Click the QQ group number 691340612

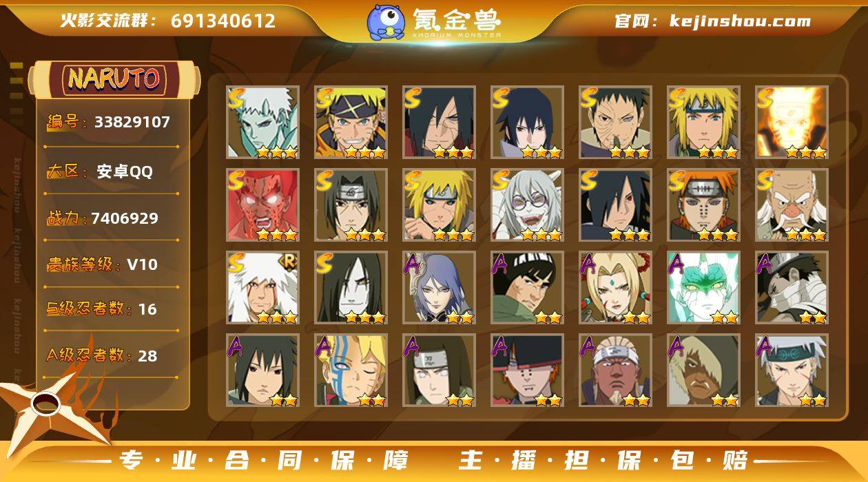(223, 21)
